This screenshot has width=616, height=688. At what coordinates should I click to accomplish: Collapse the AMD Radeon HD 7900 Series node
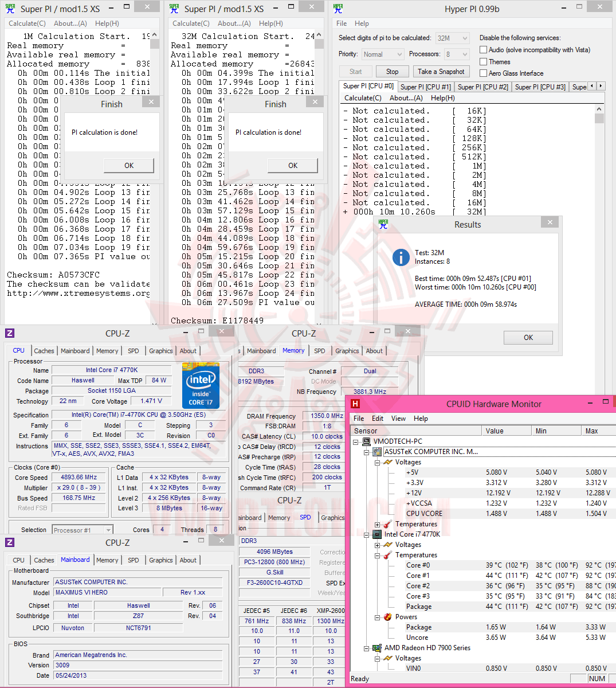pyautogui.click(x=367, y=648)
